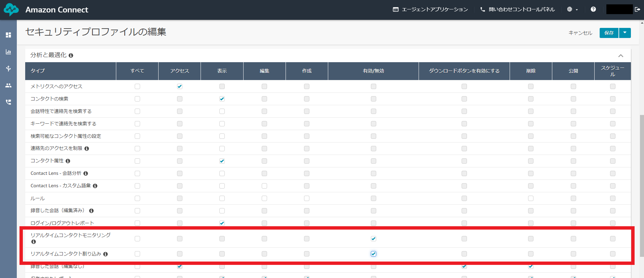Collapse the 分析と最適化 section chevron
The height and width of the screenshot is (278, 644).
(x=621, y=56)
